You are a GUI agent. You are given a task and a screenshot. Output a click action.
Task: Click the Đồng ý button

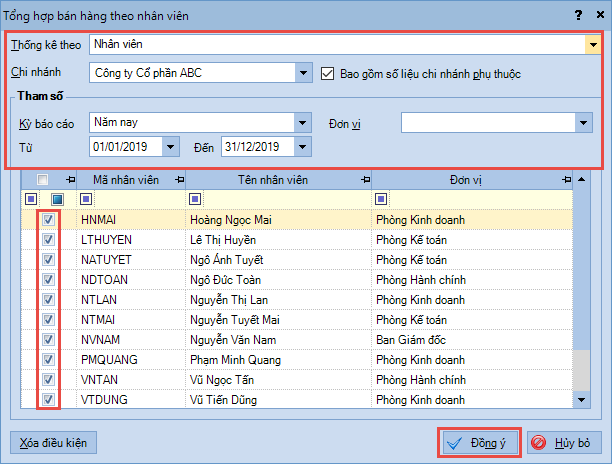point(478,443)
